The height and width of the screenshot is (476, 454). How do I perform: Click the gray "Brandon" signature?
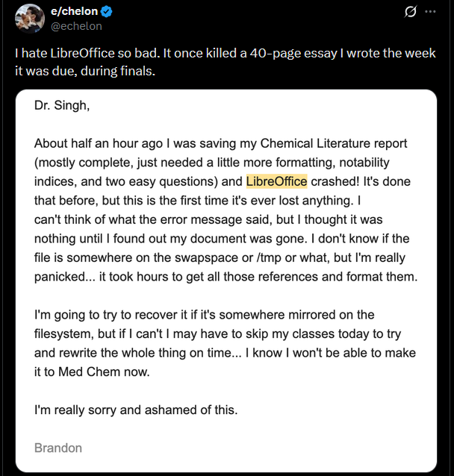pos(58,448)
